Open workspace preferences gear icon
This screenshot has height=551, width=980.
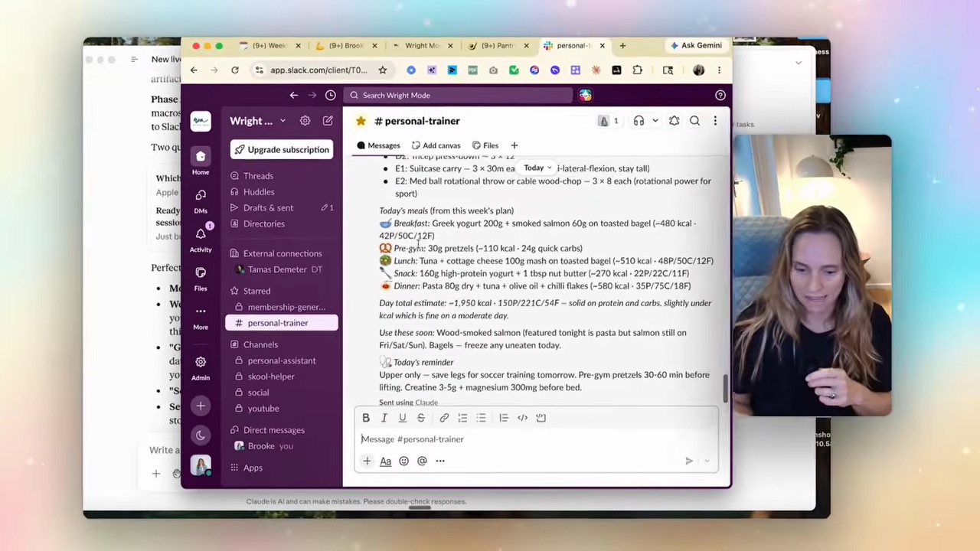[x=305, y=121]
